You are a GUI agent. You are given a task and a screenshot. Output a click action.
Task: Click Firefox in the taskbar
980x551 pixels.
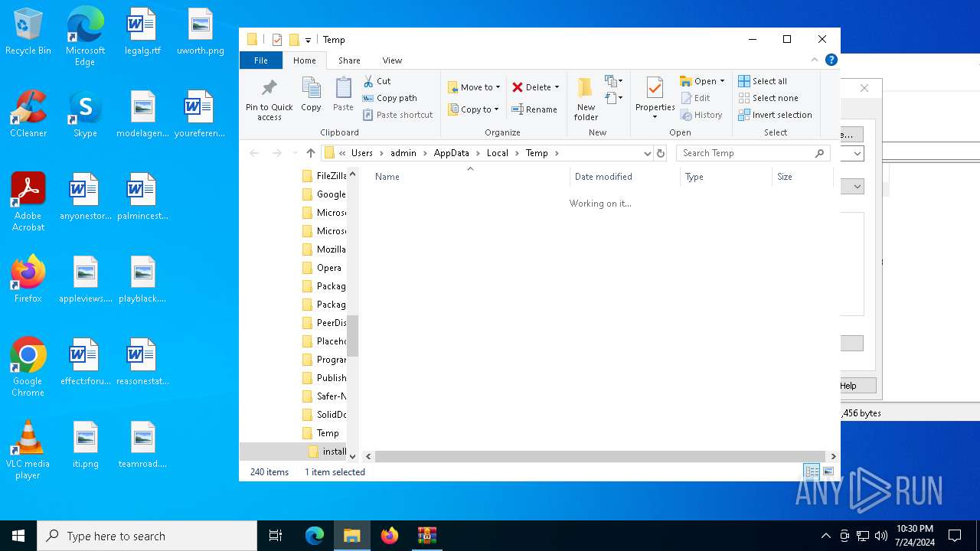[x=390, y=536]
